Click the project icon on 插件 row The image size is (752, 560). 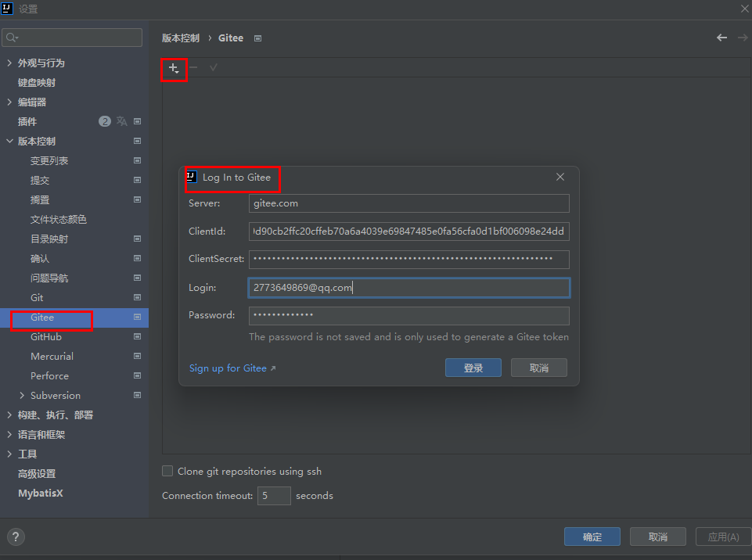(x=137, y=121)
